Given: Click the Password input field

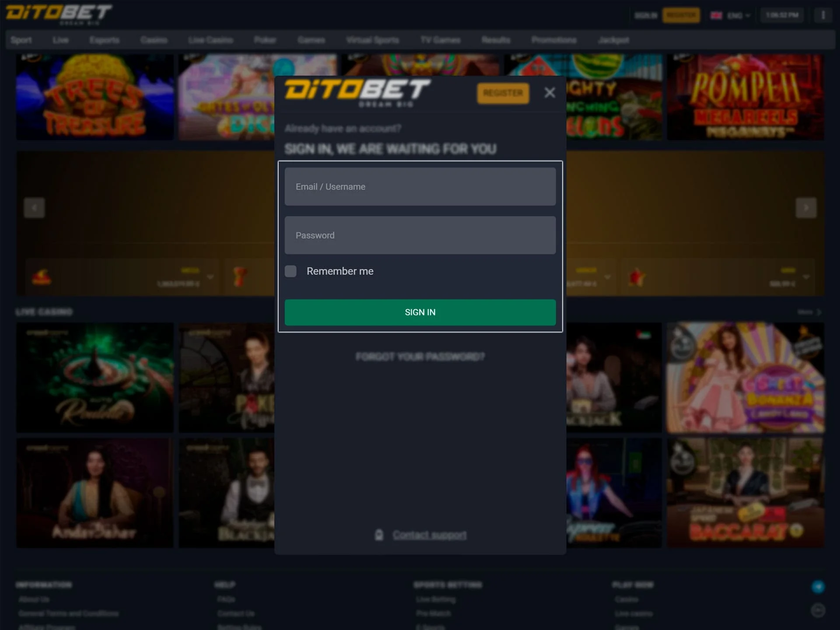Looking at the screenshot, I should coord(420,235).
